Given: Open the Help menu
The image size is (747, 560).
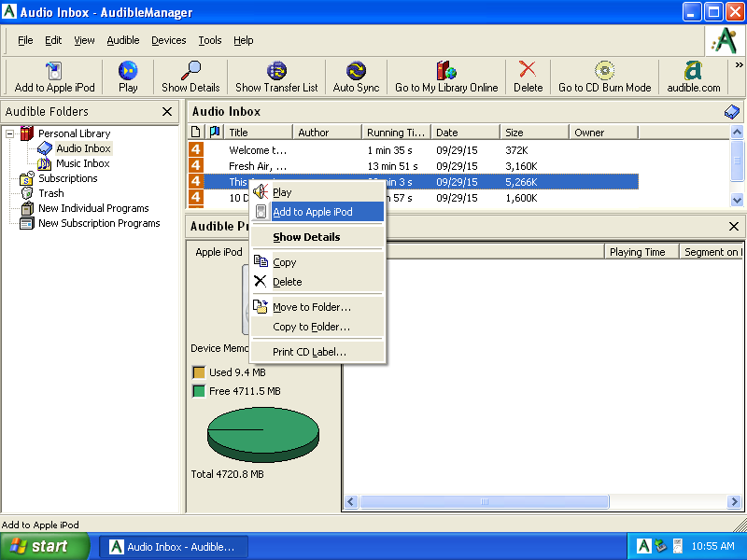Looking at the screenshot, I should coord(243,40).
